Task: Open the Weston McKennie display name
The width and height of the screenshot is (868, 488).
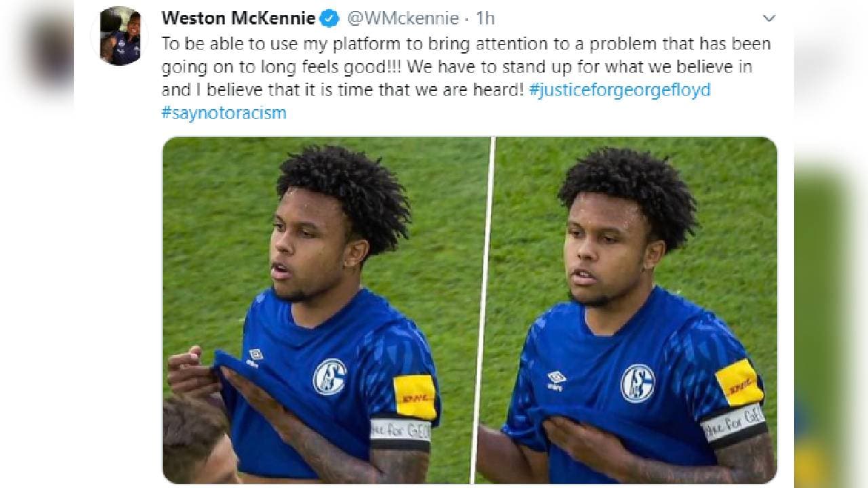Action: point(239,18)
